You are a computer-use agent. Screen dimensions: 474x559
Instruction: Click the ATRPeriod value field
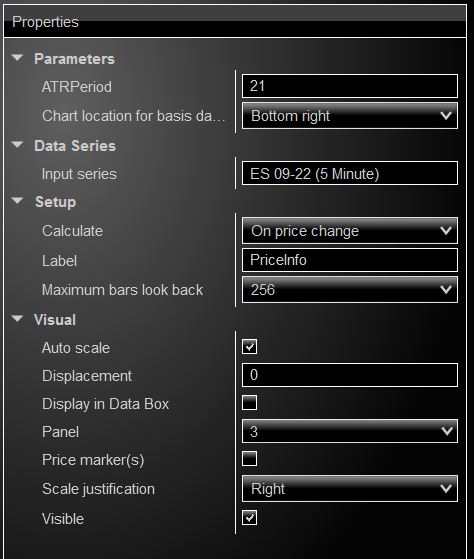350,86
